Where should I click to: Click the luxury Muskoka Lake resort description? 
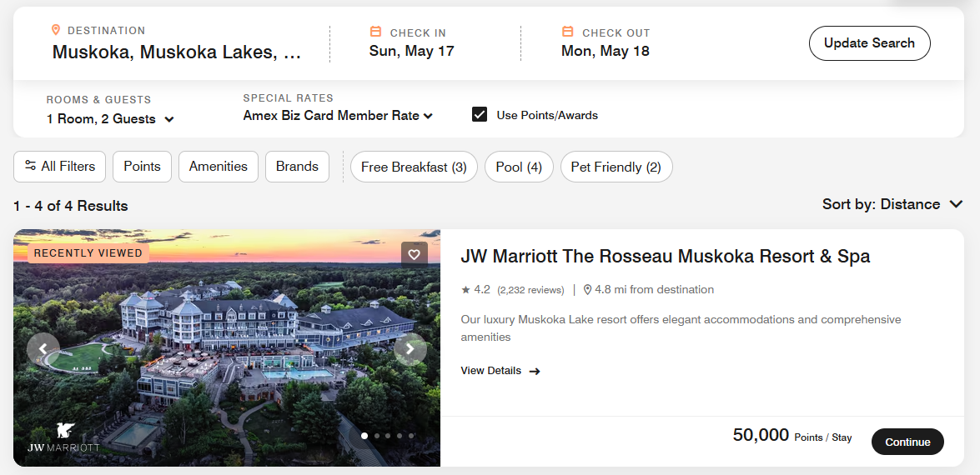pos(681,328)
